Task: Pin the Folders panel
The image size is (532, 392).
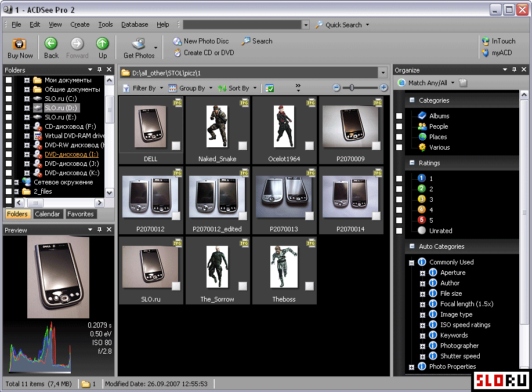Action: [x=99, y=70]
